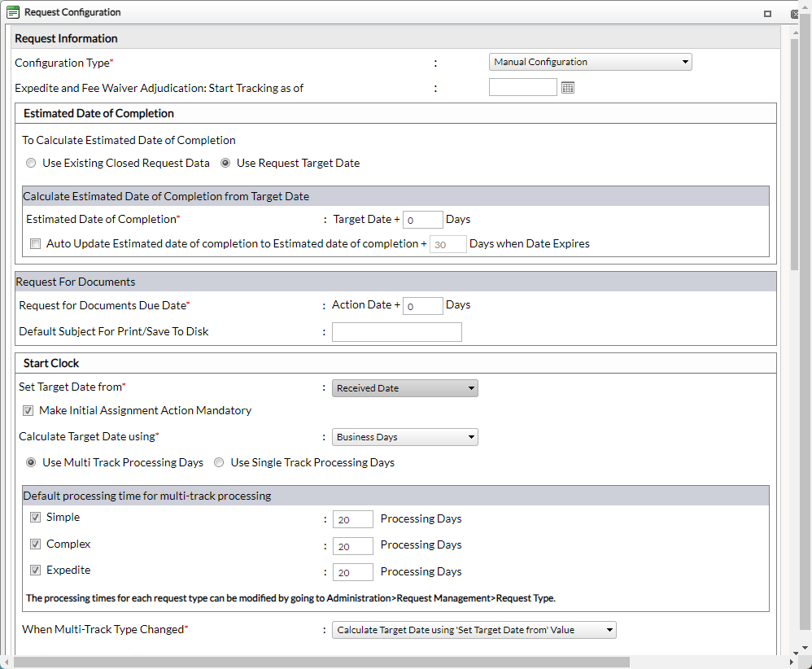Enable Auto Update Estimated date checkbox

(x=35, y=243)
